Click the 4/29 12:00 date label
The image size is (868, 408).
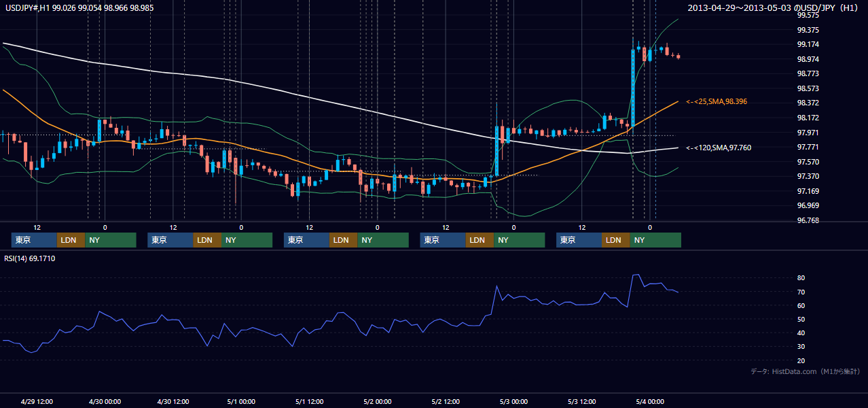[x=37, y=401]
